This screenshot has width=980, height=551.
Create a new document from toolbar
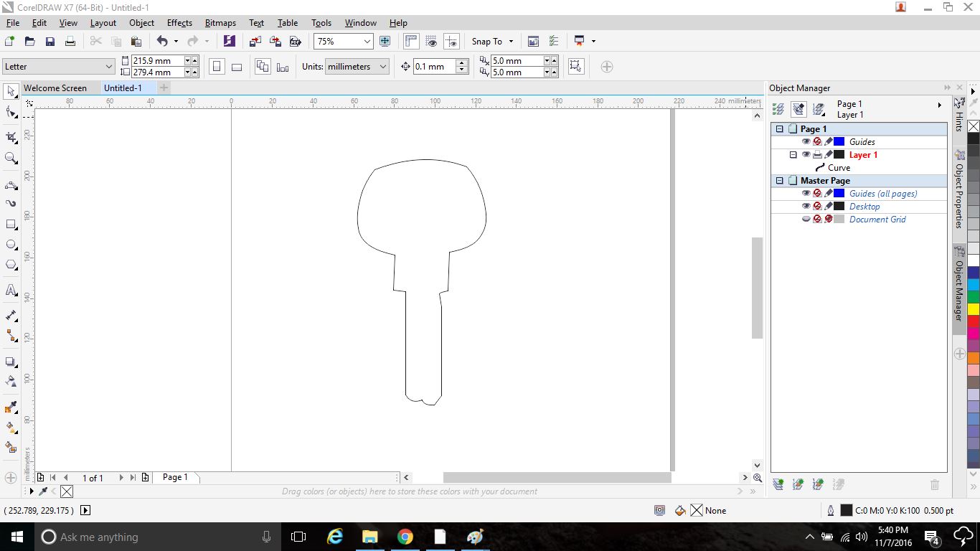pyautogui.click(x=10, y=42)
